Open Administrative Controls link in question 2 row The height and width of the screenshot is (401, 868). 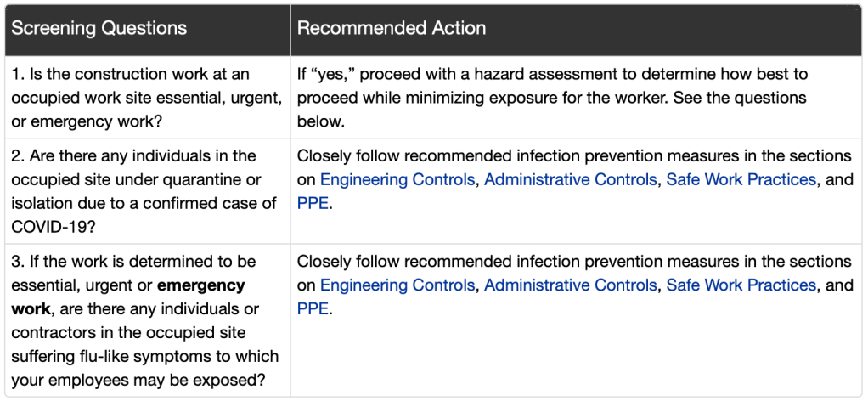point(570,179)
